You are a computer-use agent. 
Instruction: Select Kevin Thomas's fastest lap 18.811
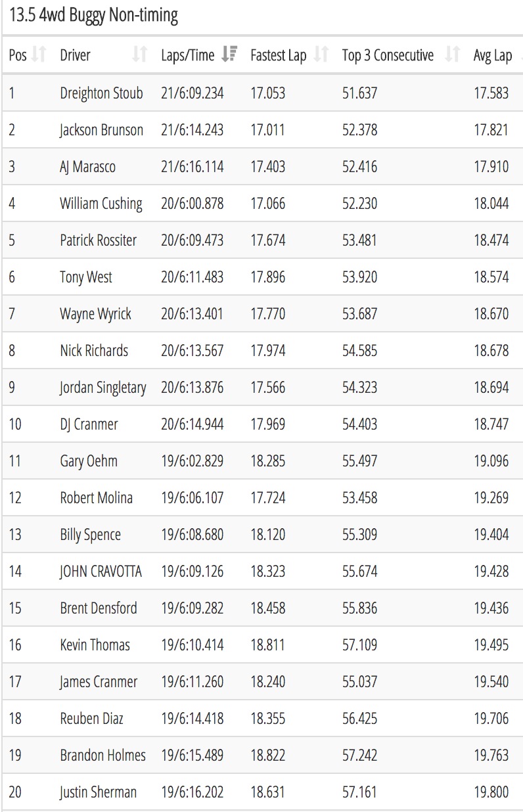coord(267,645)
